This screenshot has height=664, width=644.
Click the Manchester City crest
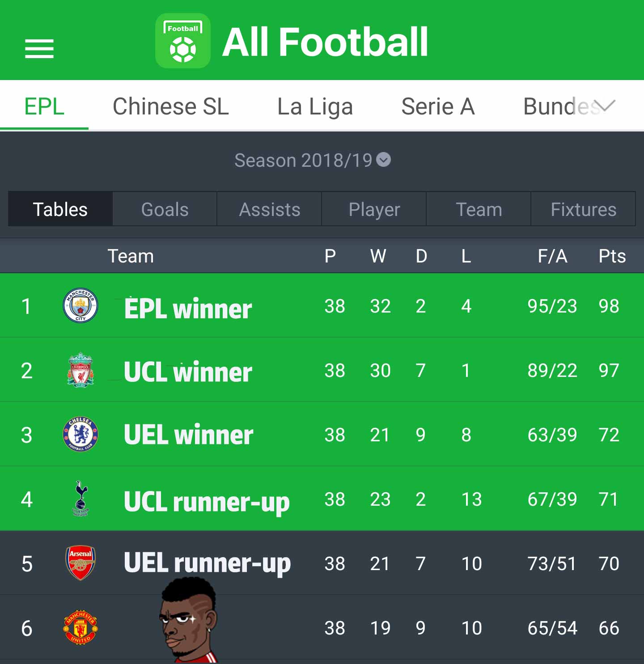tap(80, 305)
